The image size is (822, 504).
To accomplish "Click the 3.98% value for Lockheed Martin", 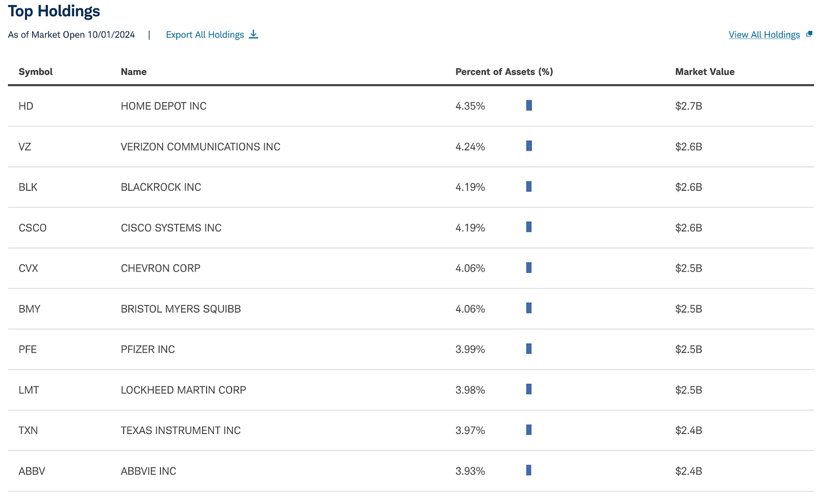I will [x=470, y=390].
